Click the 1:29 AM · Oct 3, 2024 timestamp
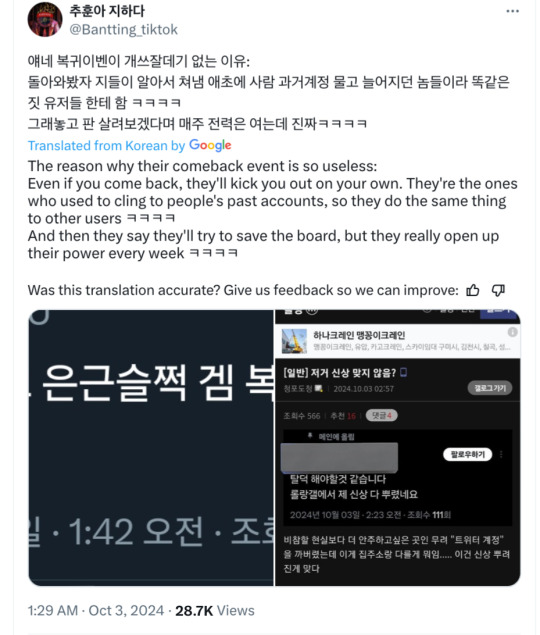This screenshot has height=635, width=540. (96, 610)
